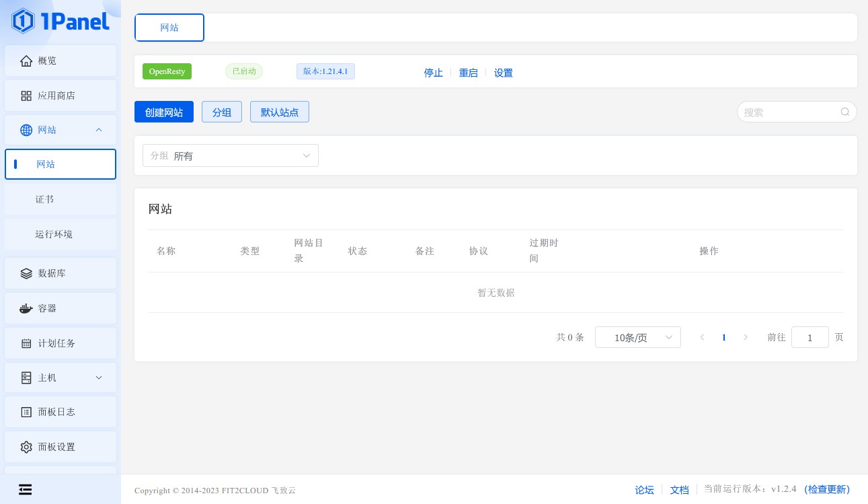Select page 1 in pagination
868x504 pixels.
723,337
